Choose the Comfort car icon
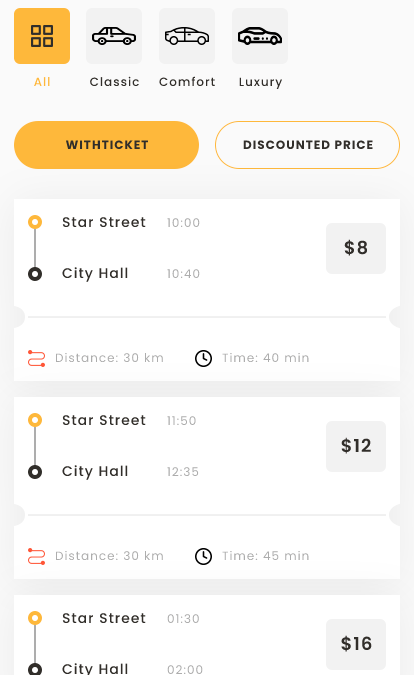 coord(187,36)
